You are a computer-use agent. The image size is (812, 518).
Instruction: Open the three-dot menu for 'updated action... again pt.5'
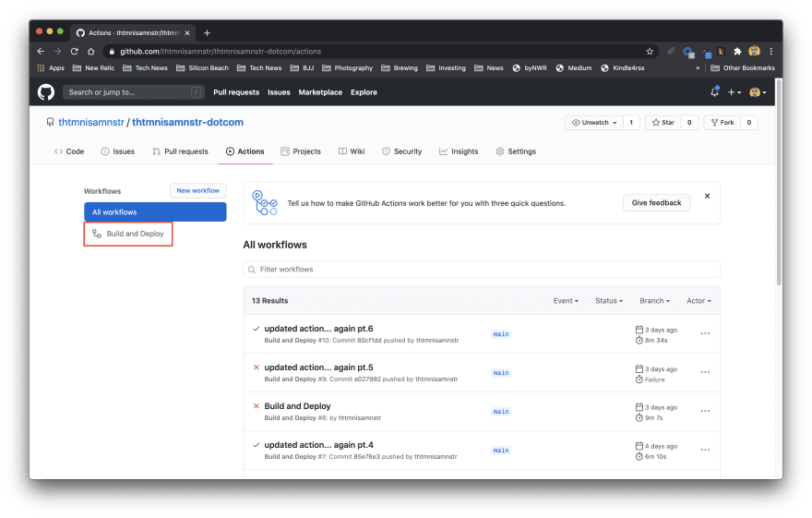pos(705,373)
